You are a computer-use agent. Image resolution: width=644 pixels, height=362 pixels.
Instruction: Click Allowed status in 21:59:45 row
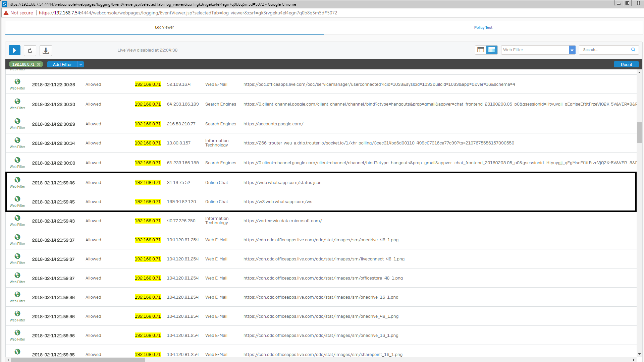click(93, 202)
